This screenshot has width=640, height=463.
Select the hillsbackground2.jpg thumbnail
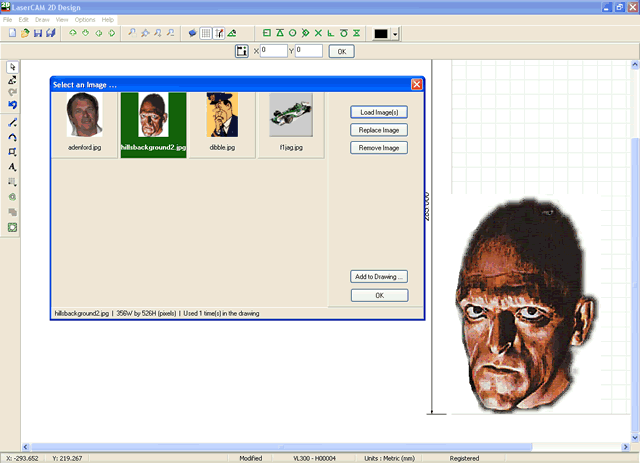tap(153, 125)
